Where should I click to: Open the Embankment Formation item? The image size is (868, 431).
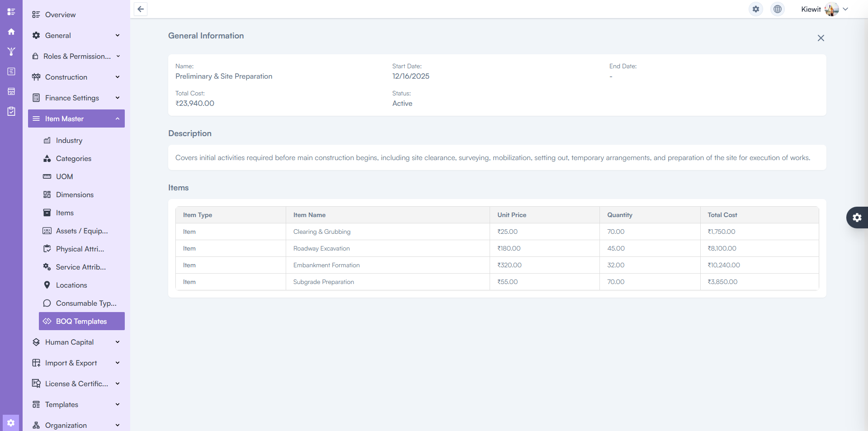click(326, 265)
